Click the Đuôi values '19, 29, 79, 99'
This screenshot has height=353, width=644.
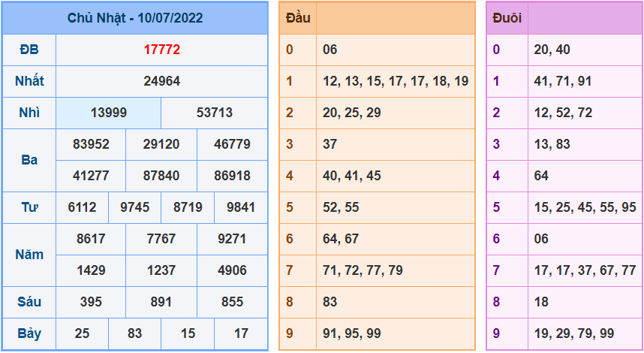coord(574,333)
